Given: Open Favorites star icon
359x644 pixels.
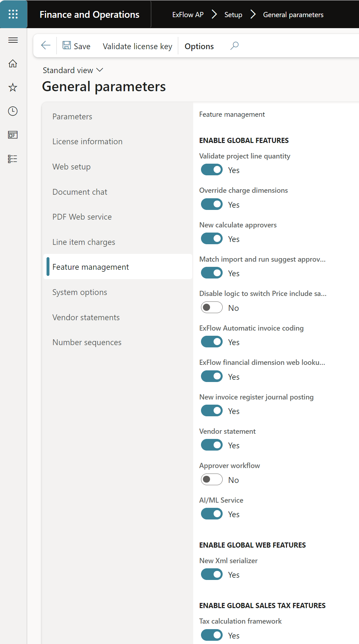Looking at the screenshot, I should [13, 87].
